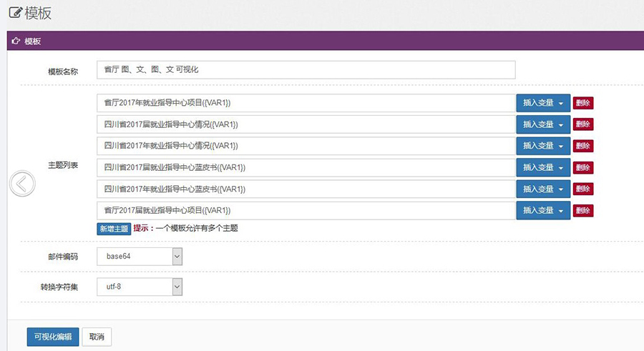The width and height of the screenshot is (644, 351).
Task: Open 插入变量 dropdown for last subject row
Action: (x=543, y=210)
